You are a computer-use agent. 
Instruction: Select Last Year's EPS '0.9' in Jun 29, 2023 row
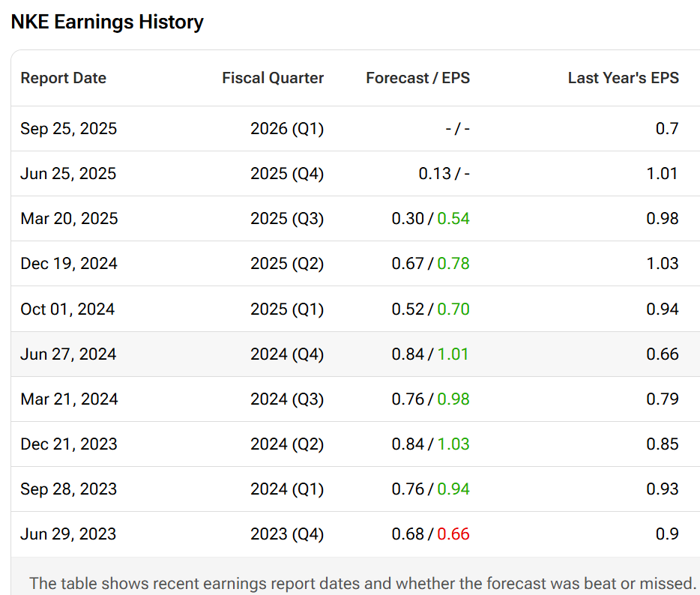pyautogui.click(x=667, y=534)
